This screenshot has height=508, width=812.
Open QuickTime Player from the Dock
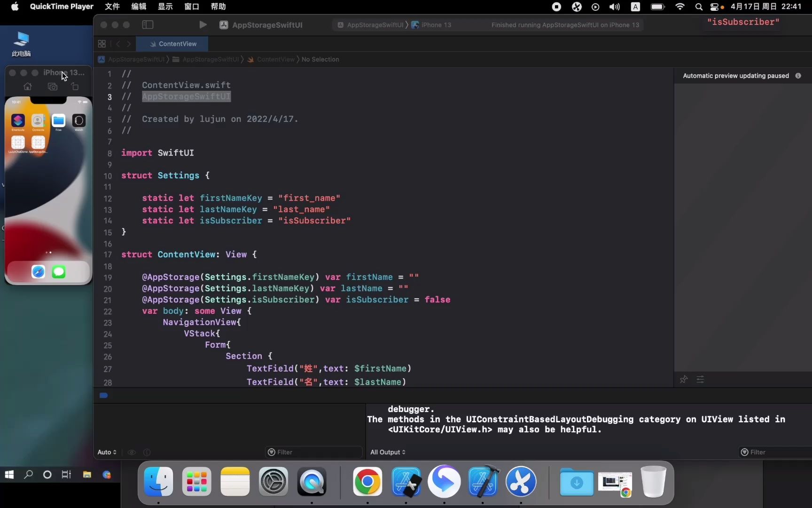point(311,482)
